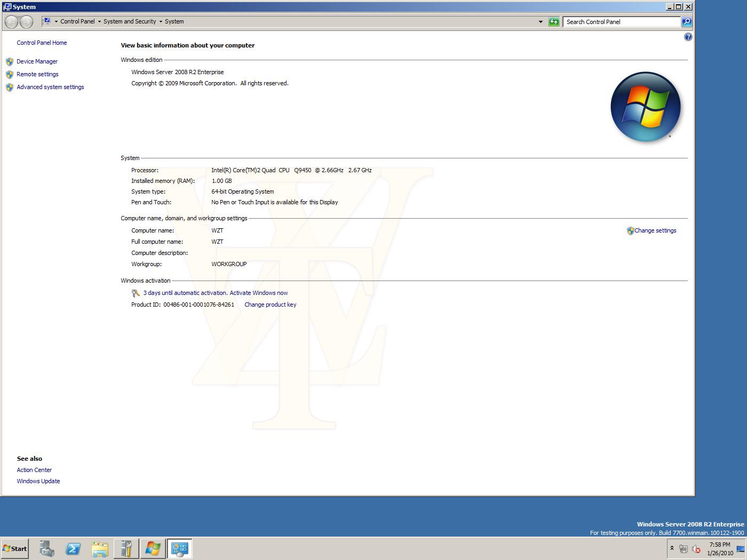The height and width of the screenshot is (560, 747).
Task: Click the processor value Intel Core2 Quad Q9450
Action: 291,170
